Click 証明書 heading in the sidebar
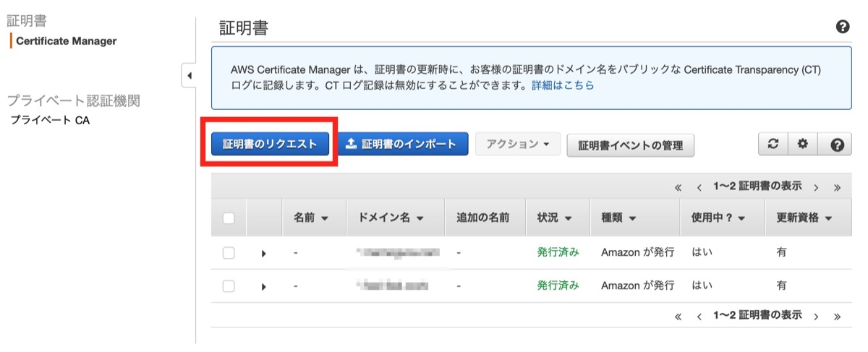Image resolution: width=868 pixels, height=352 pixels. pyautogui.click(x=26, y=22)
